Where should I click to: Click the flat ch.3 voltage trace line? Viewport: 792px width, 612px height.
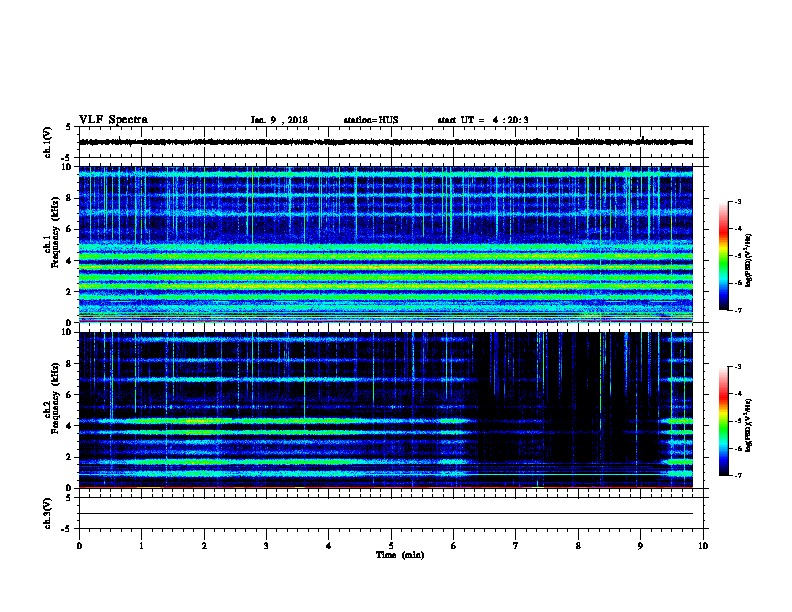pos(386,514)
